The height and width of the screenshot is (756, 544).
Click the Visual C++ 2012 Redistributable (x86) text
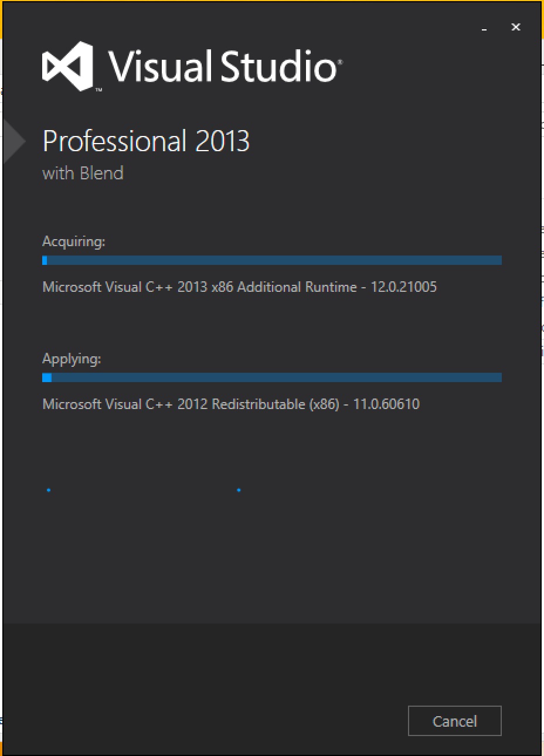231,404
